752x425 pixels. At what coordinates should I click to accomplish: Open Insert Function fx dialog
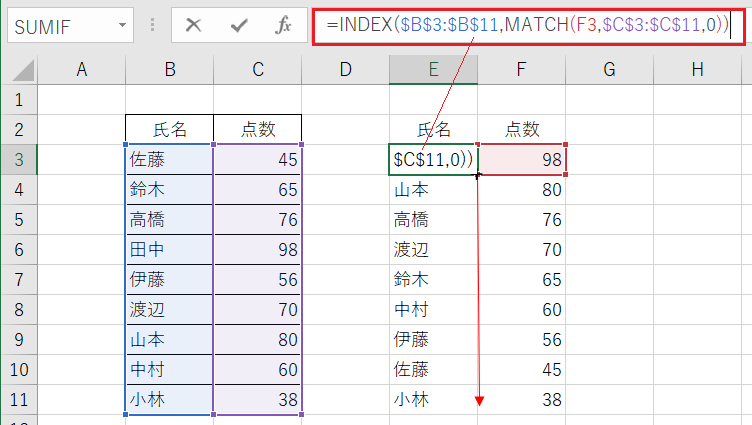coord(283,25)
